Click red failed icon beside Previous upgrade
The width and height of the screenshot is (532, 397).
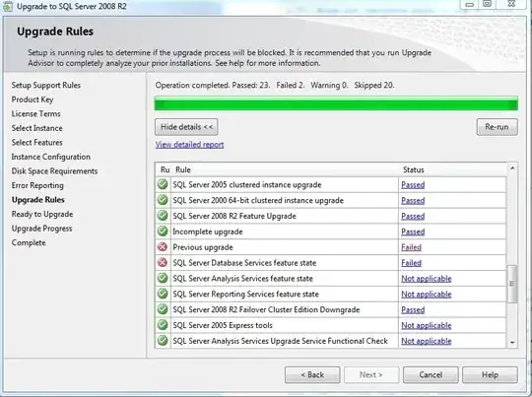click(163, 247)
